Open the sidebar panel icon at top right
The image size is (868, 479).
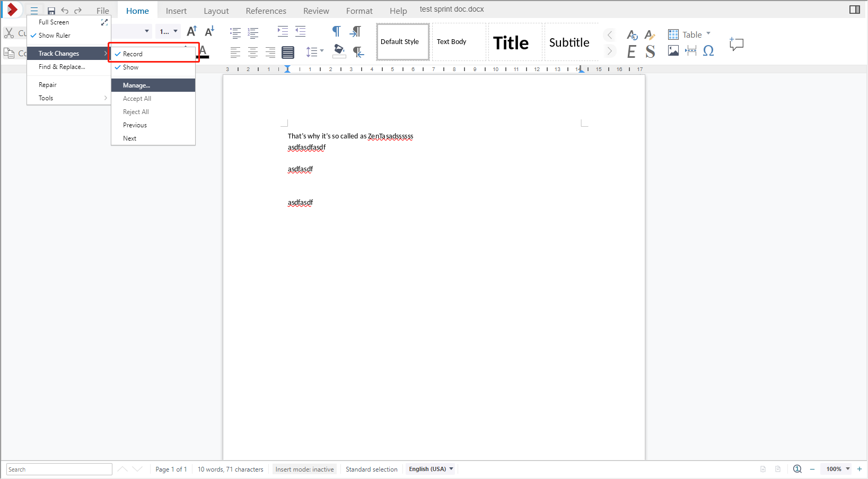pyautogui.click(x=854, y=10)
